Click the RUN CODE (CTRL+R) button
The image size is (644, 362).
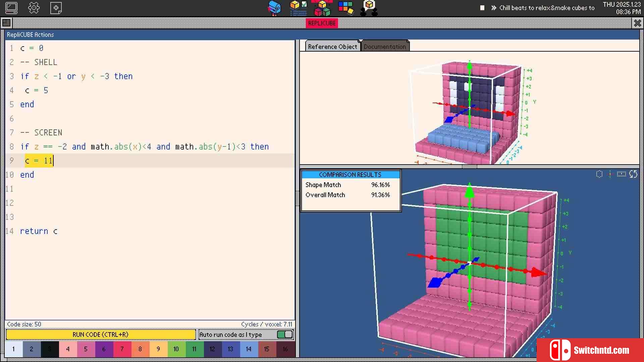coord(100,335)
